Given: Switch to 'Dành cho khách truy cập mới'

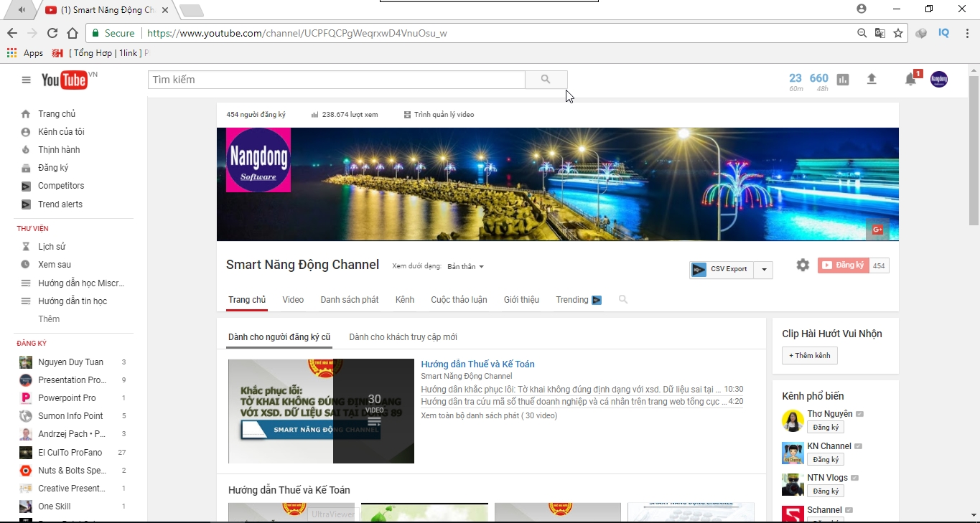Looking at the screenshot, I should pos(403,337).
